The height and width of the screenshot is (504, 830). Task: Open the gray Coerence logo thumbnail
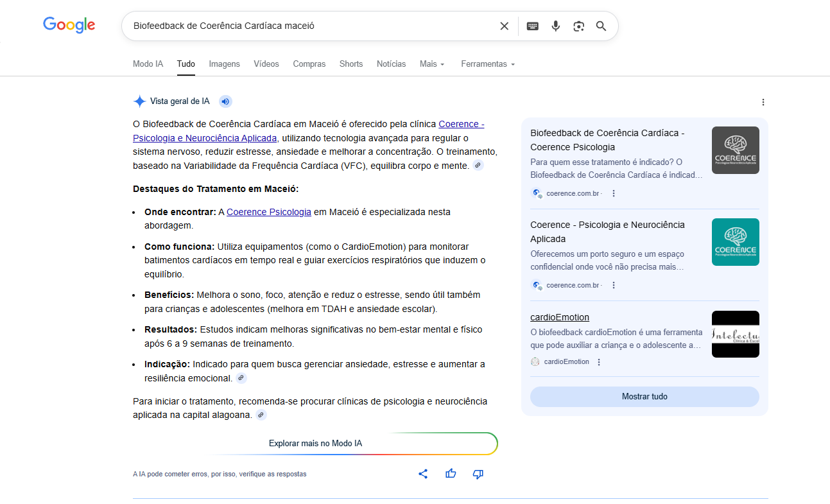point(736,150)
